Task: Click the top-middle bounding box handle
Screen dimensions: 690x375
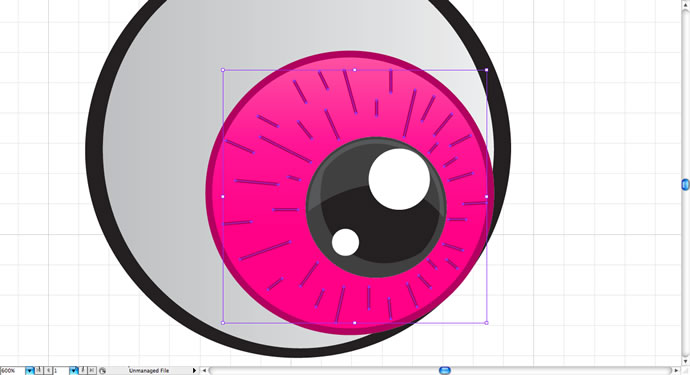Action: 355,70
